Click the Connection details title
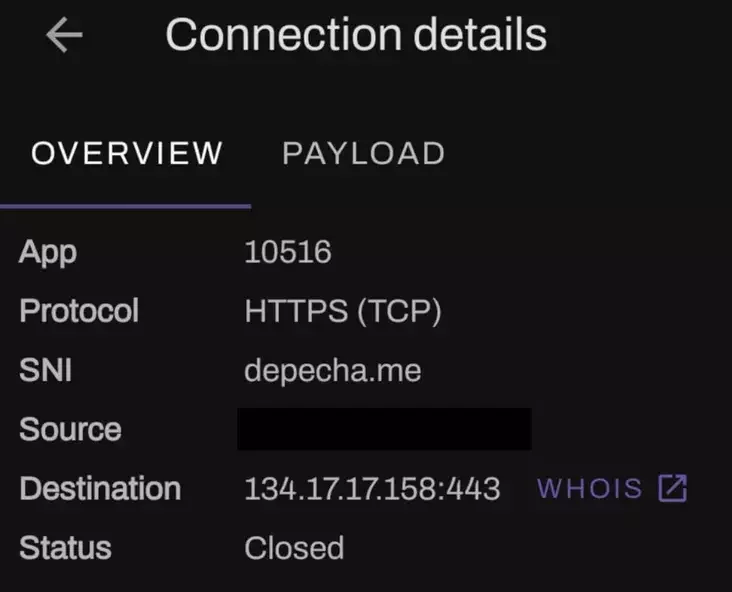The image size is (732, 592). [356, 35]
